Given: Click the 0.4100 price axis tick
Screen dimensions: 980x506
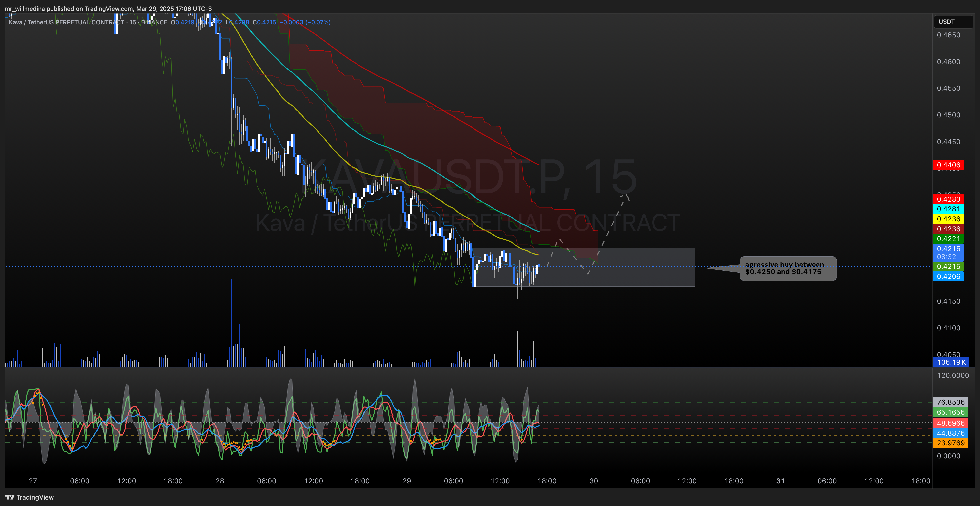Looking at the screenshot, I should pyautogui.click(x=949, y=328).
